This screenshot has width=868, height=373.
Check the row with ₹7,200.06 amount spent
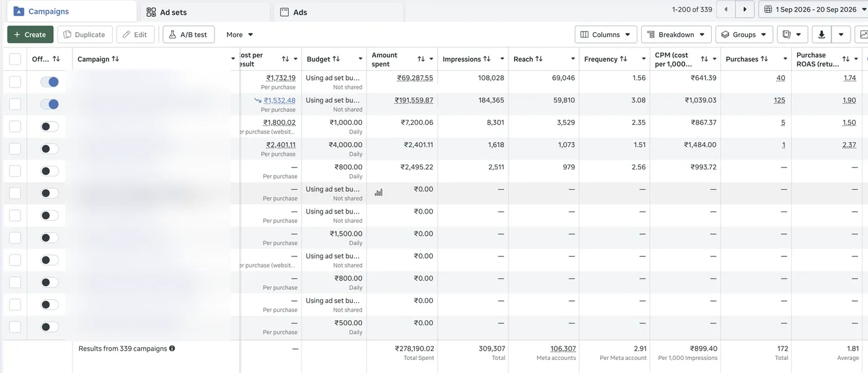15,127
